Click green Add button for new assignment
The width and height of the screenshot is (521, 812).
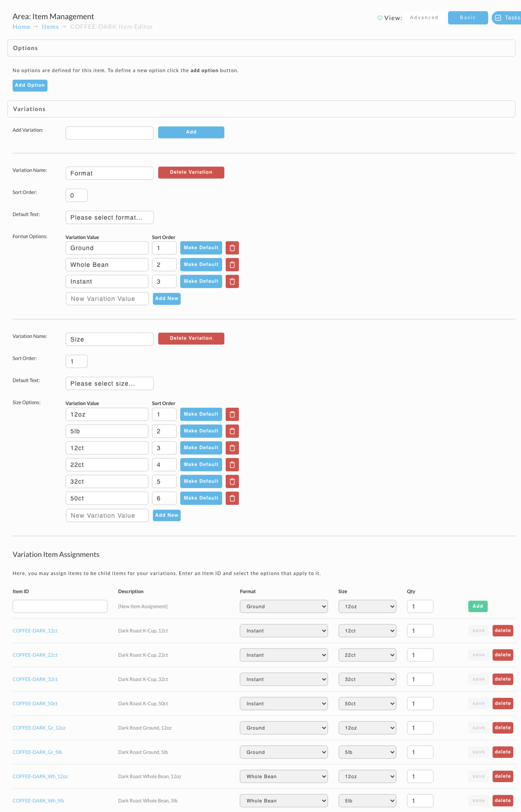[478, 606]
